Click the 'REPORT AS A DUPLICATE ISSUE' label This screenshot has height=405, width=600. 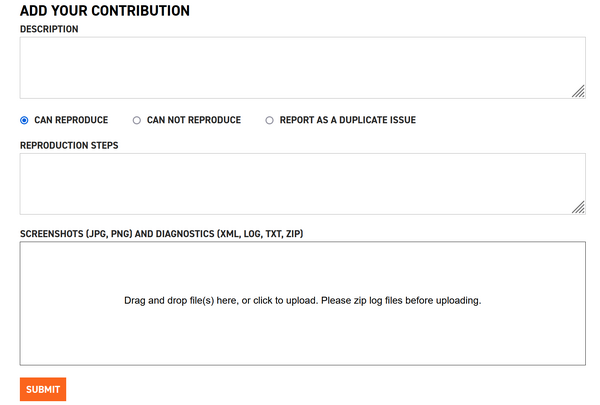pyautogui.click(x=348, y=120)
